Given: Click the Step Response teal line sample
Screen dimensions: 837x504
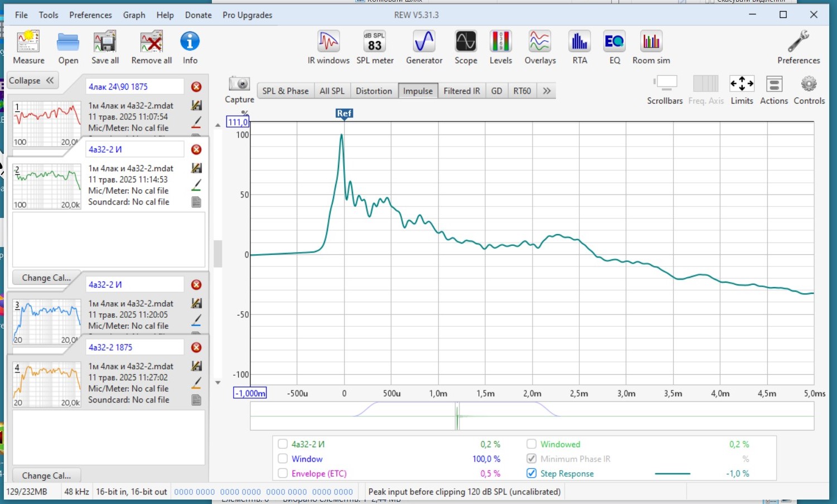Looking at the screenshot, I should [x=672, y=473].
